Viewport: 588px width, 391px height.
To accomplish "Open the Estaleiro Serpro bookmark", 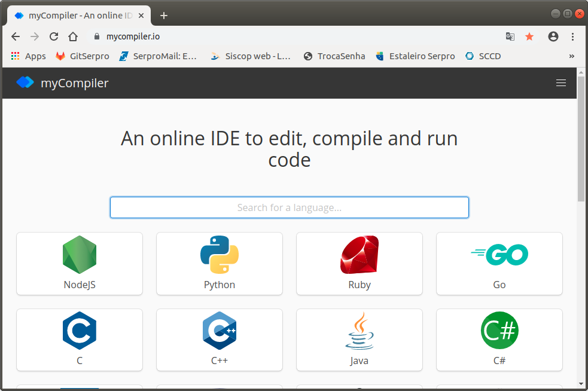I will coord(416,56).
